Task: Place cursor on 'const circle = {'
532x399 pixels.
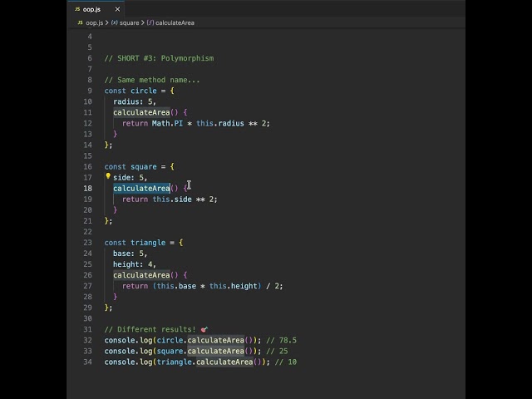Action: [x=139, y=91]
